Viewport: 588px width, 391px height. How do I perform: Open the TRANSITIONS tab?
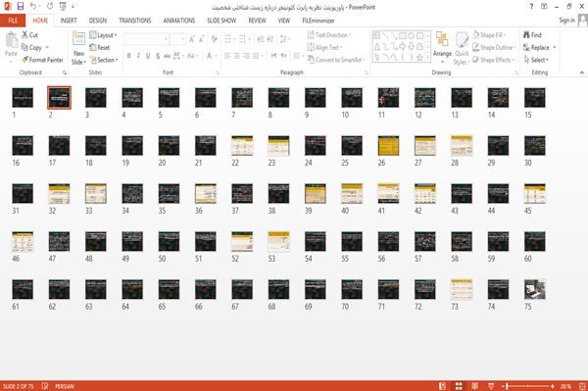[135, 21]
